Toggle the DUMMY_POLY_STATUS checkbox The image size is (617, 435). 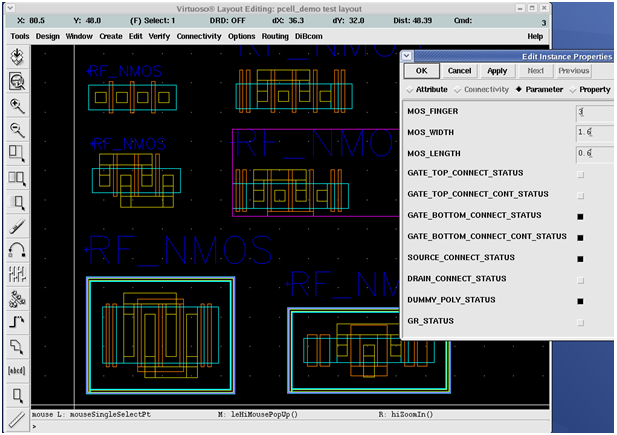[x=580, y=300]
